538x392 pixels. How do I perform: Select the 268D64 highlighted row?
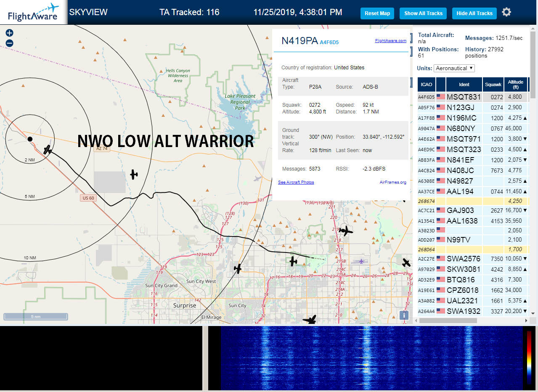point(473,250)
